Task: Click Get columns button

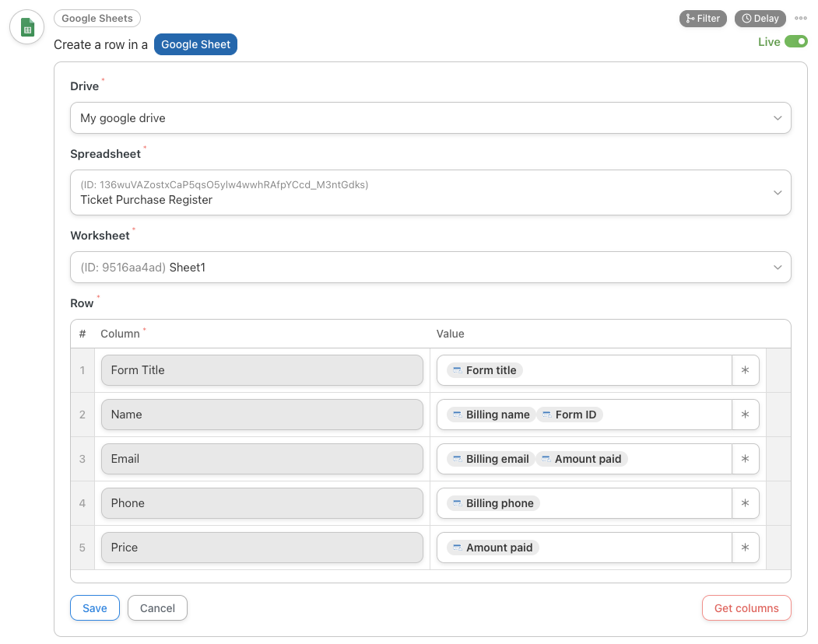Action: (746, 608)
